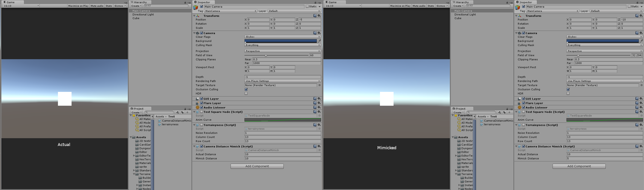This screenshot has height=190, width=644.
Task: Enable Test Square Node script checkbox, Actual editor
Action: 202,112
